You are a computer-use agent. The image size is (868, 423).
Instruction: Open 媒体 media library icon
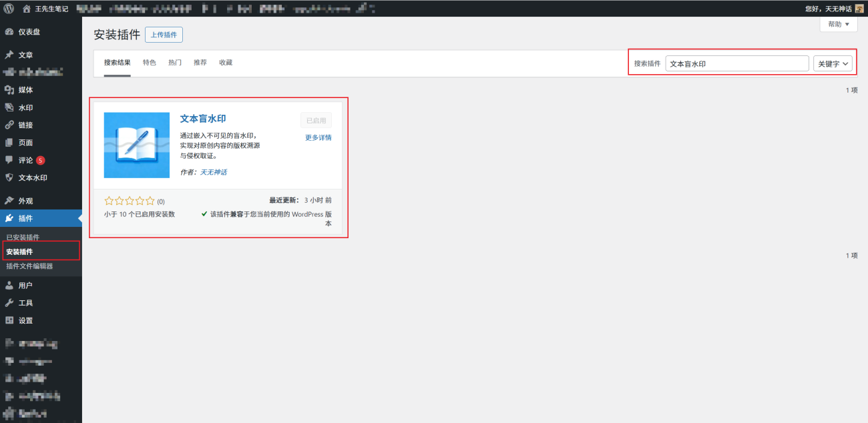click(9, 90)
